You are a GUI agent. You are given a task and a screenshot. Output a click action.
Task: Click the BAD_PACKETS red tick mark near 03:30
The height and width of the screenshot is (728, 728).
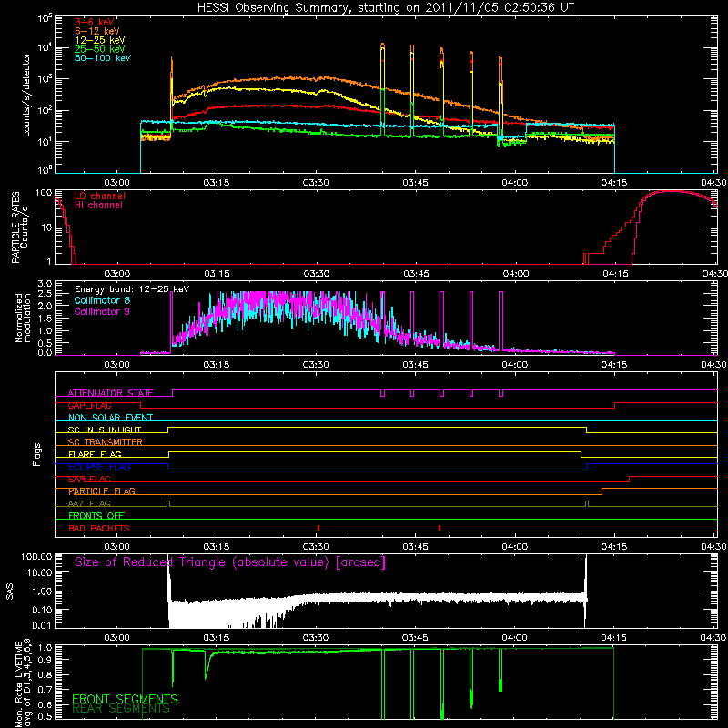coord(318,528)
